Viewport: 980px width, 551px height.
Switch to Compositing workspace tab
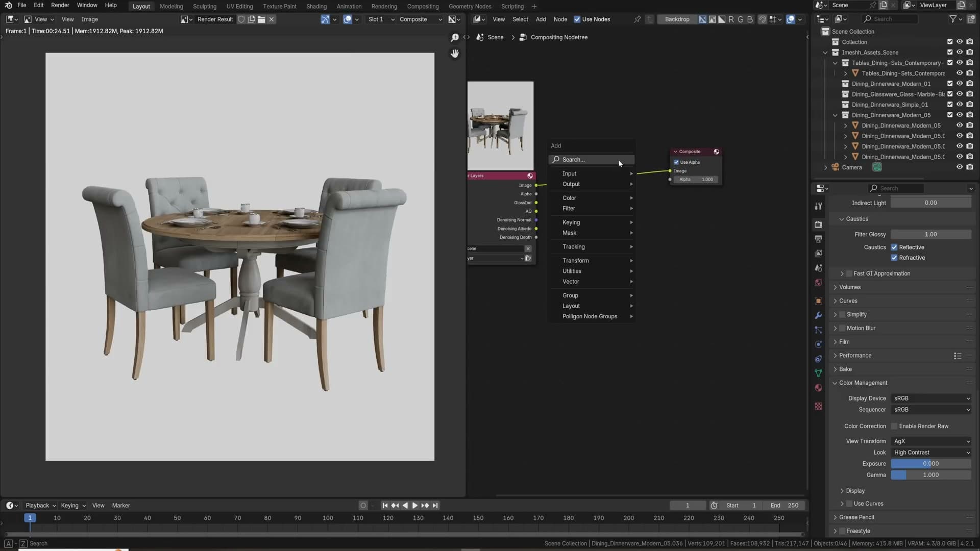coord(423,6)
